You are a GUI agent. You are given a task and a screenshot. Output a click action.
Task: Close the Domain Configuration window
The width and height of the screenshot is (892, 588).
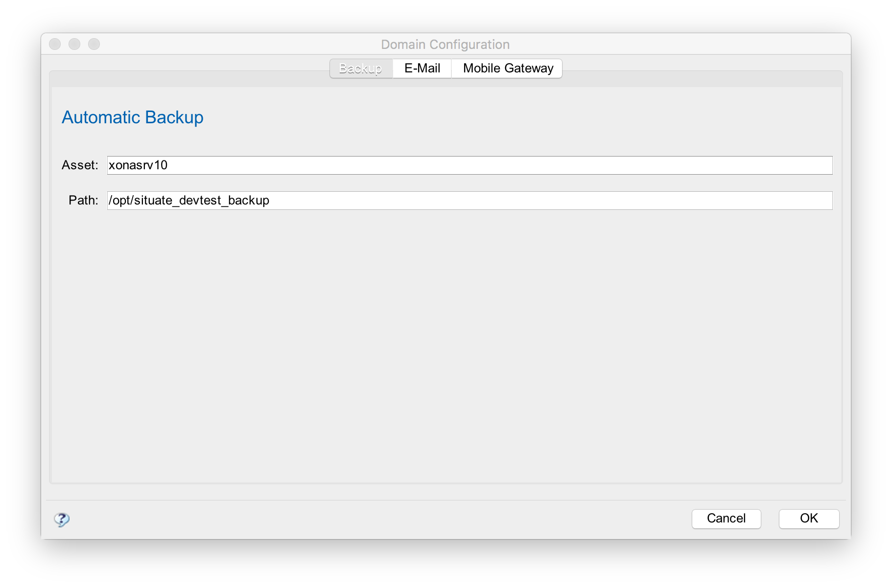coord(55,44)
